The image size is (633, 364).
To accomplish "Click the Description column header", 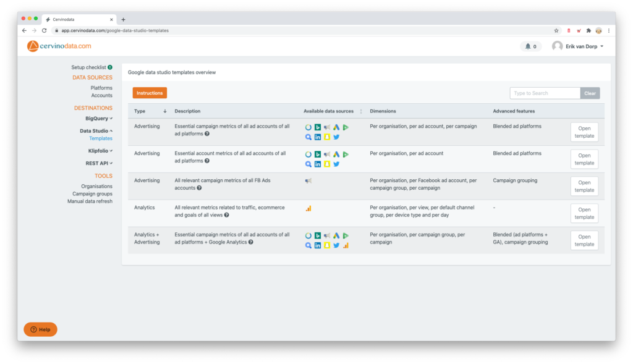I will [x=187, y=111].
